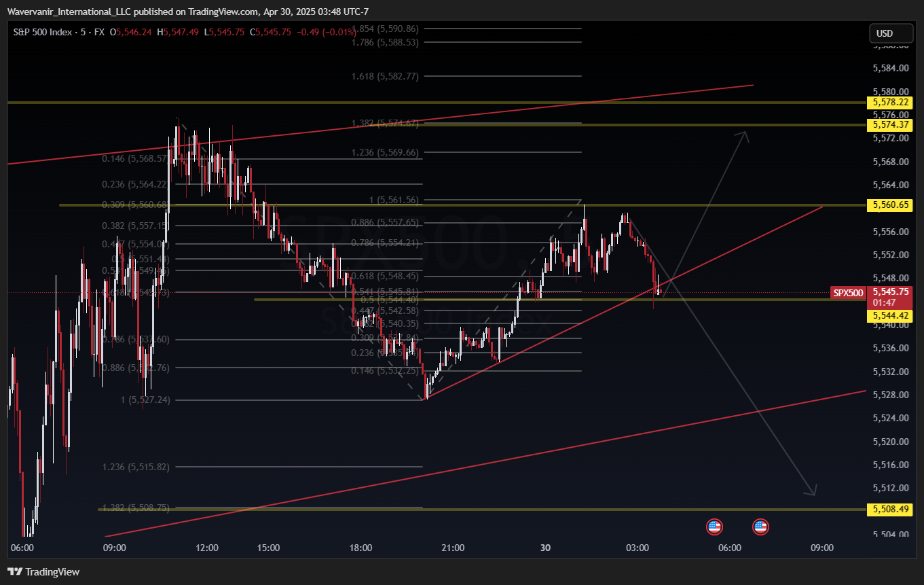Click the 21:00 time axis label
Viewport: 924px width, 585px height.
[x=453, y=548]
